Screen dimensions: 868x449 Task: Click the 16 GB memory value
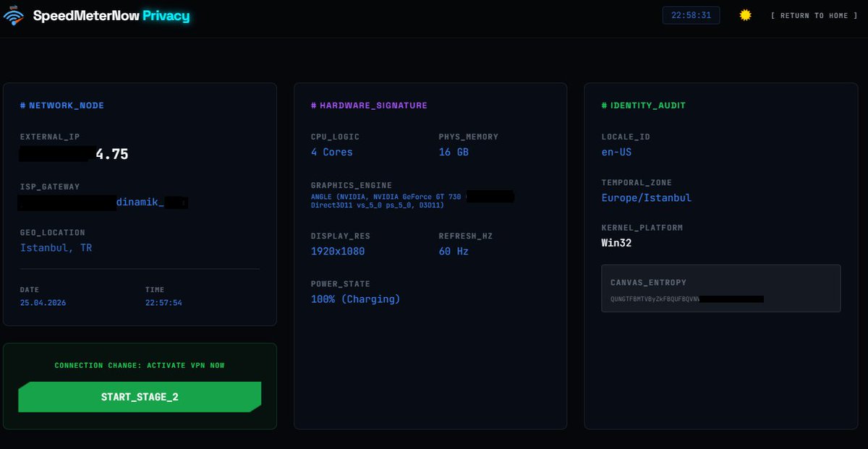click(x=454, y=152)
